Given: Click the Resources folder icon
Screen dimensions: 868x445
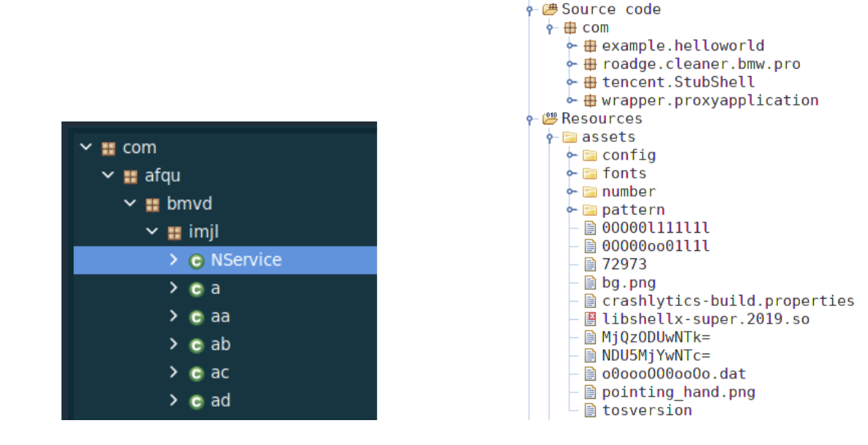Looking at the screenshot, I should (550, 119).
